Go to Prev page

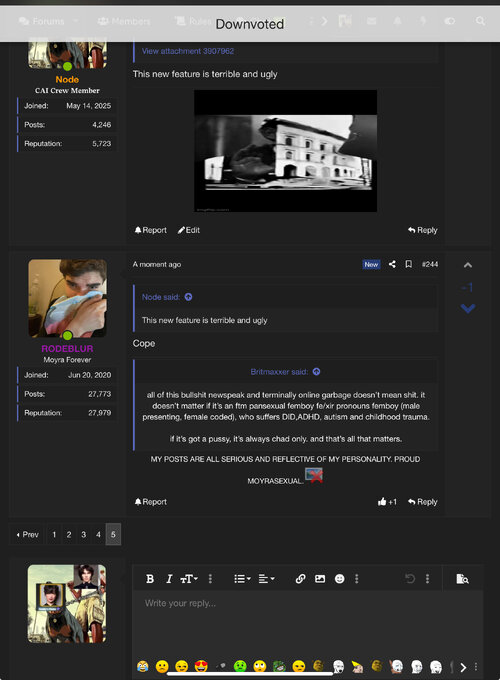[27, 534]
